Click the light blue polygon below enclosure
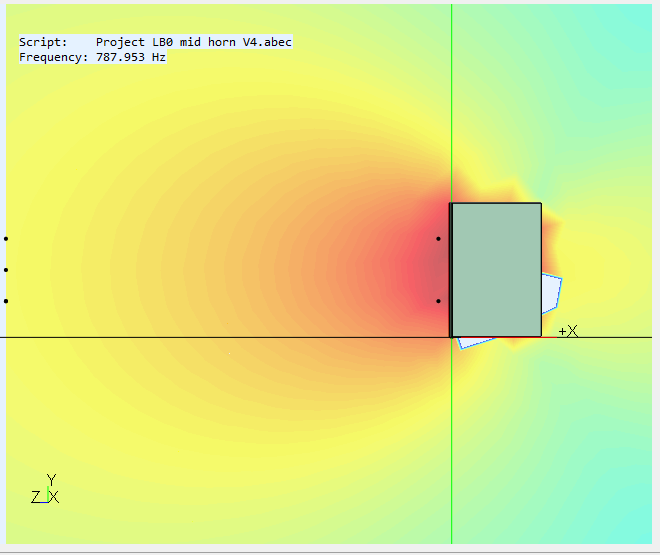Image resolution: width=660 pixels, height=555 pixels. [x=476, y=343]
